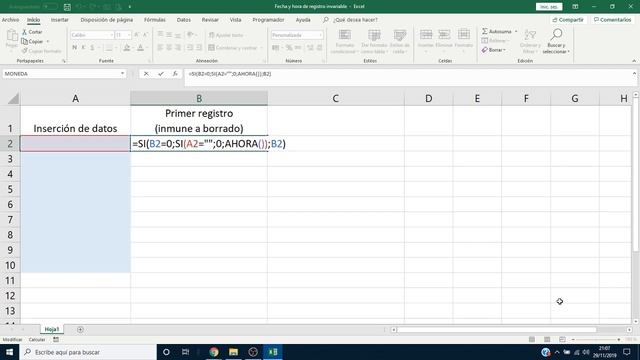Open File Explorer from the taskbar

pos(233,352)
